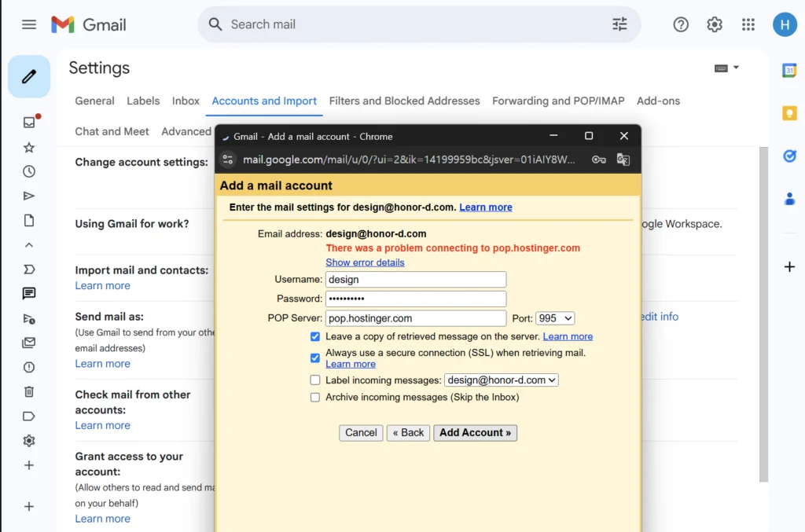Toggle Always use SSL checkbox
Image resolution: width=805 pixels, height=532 pixels.
pos(315,358)
